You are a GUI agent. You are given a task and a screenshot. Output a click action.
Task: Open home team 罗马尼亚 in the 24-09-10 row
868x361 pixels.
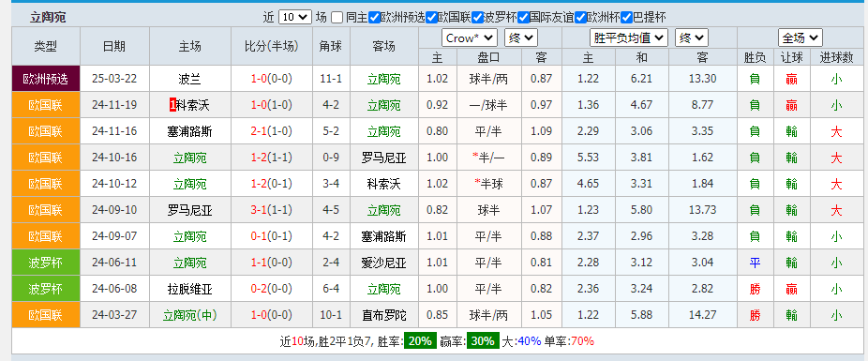point(190,210)
